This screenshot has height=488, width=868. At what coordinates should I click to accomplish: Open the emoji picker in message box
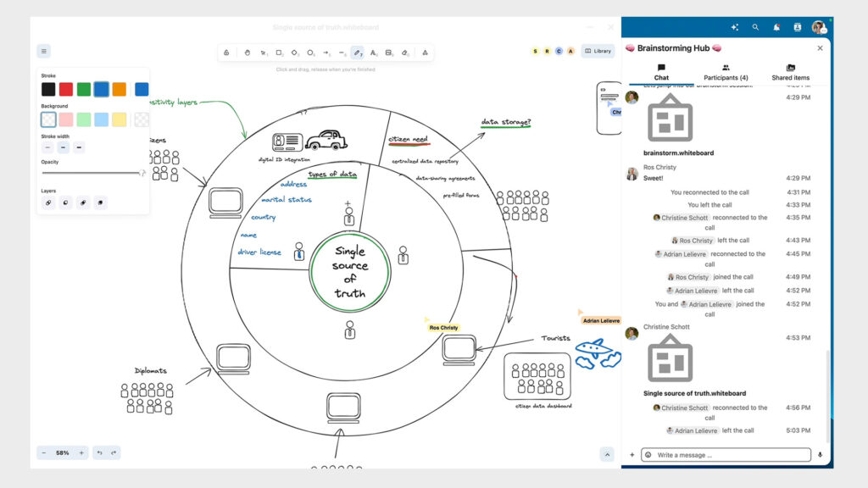tap(648, 455)
